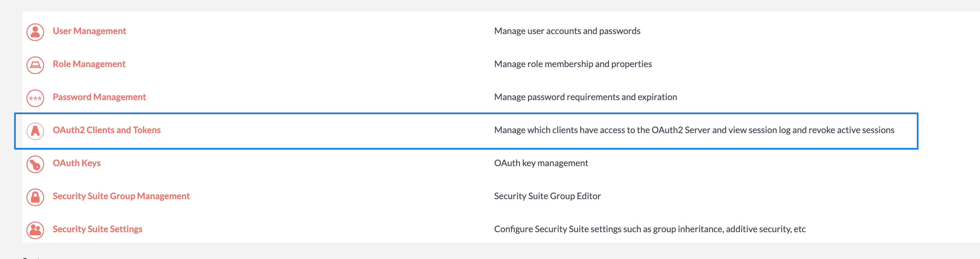980x259 pixels.
Task: Click the Role Management hat icon
Action: tap(35, 65)
